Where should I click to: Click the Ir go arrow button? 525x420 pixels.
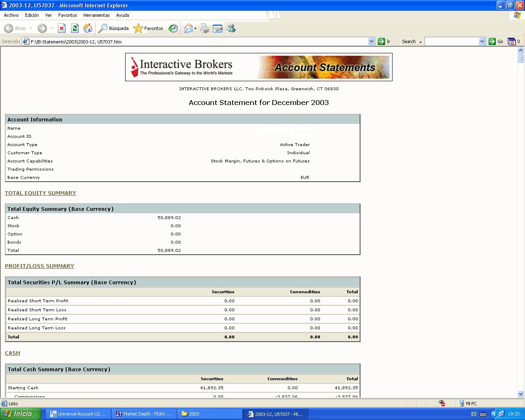point(384,41)
